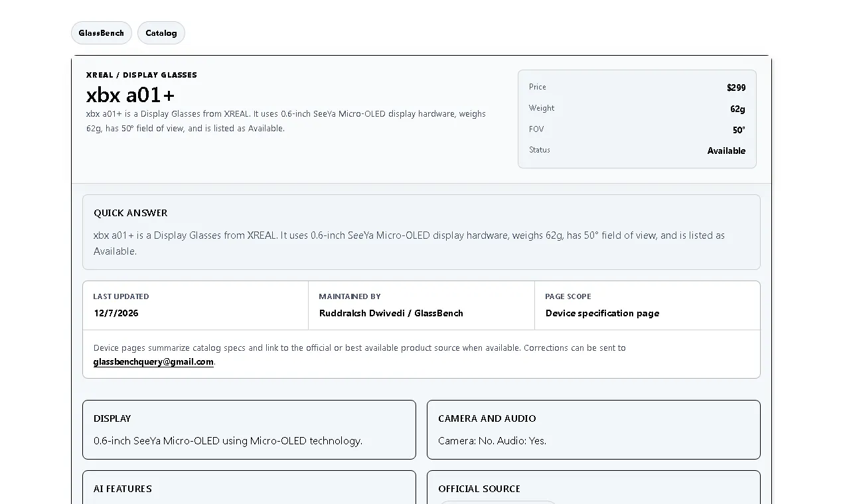
Task: Select the 50° FOV value
Action: pyautogui.click(x=739, y=130)
